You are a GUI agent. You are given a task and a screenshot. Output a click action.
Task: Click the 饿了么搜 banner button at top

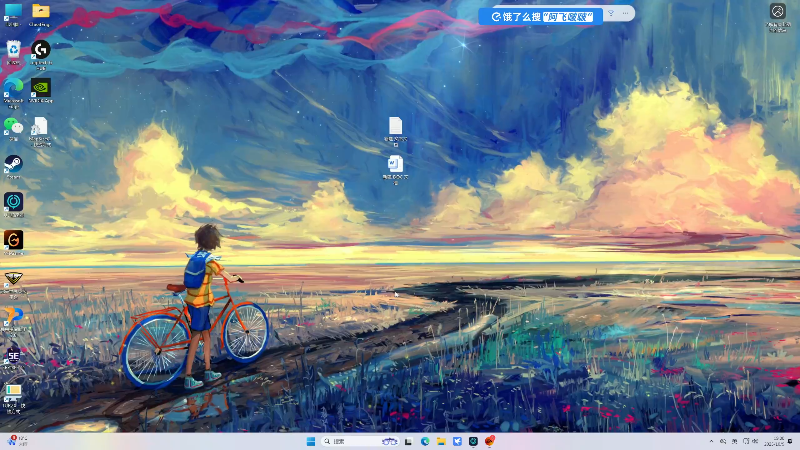point(541,17)
